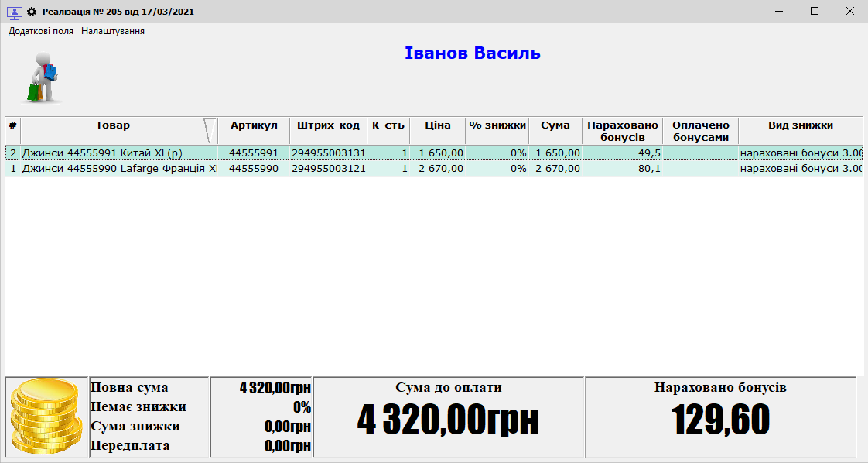The width and height of the screenshot is (868, 463).
Task: Click the 1 650,00 price cell
Action: (439, 153)
